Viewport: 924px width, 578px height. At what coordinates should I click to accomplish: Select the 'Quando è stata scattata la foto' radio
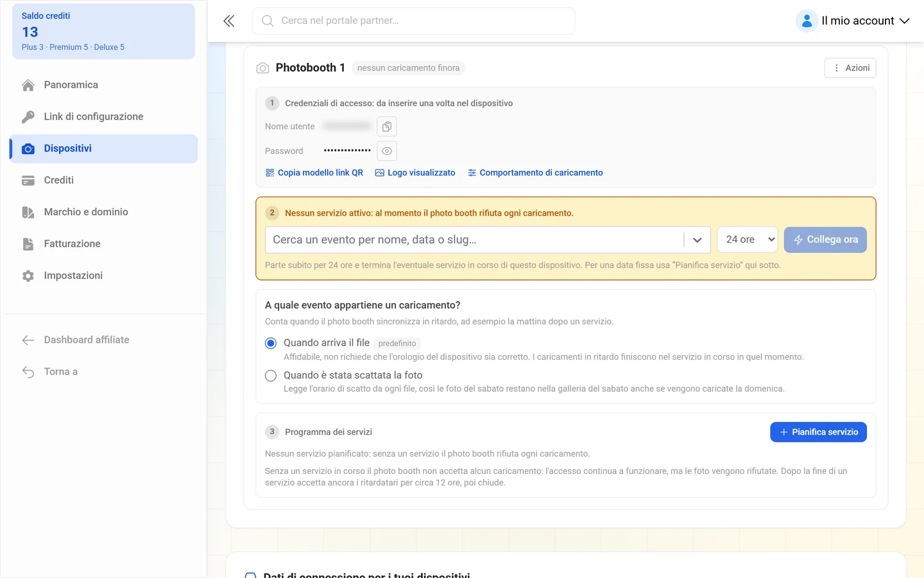[x=271, y=376]
